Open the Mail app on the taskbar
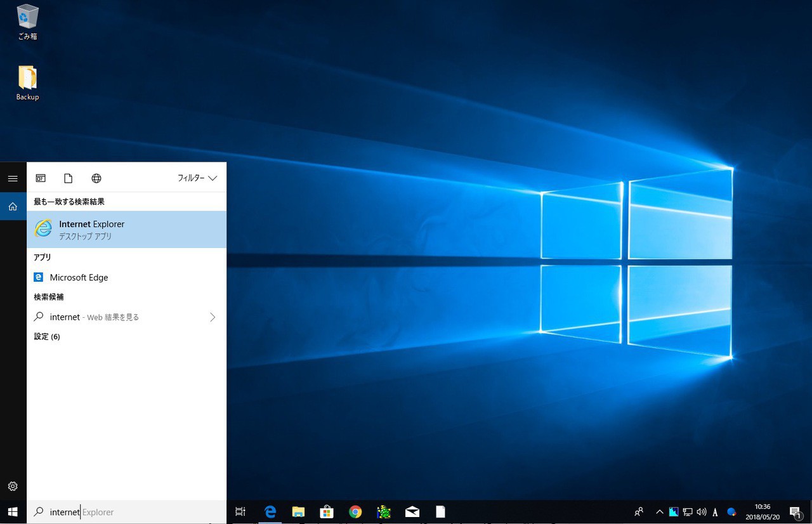The width and height of the screenshot is (812, 524). point(412,512)
